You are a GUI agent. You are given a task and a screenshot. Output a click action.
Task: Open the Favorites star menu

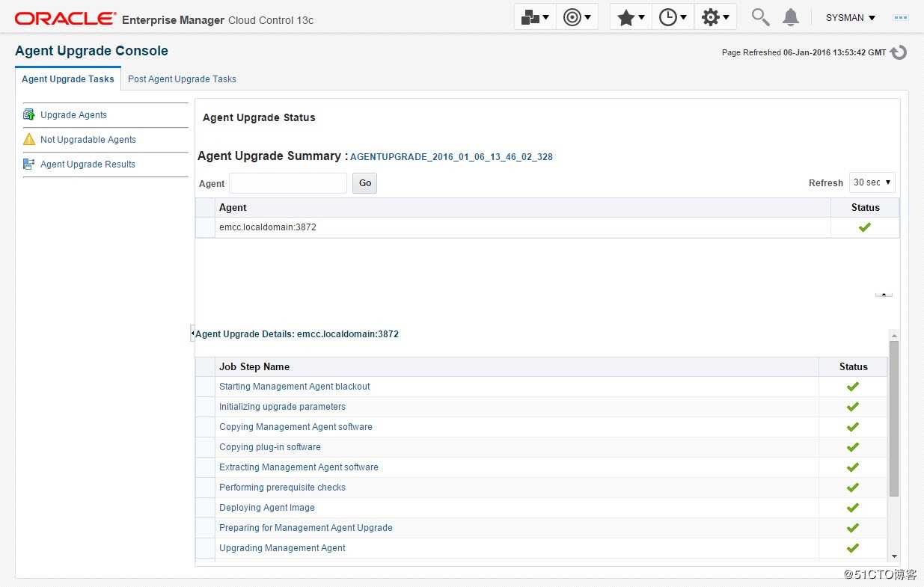pyautogui.click(x=631, y=17)
